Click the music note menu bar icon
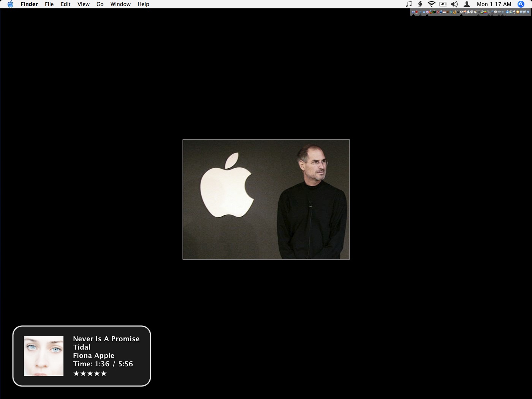The width and height of the screenshot is (532, 399). (409, 4)
